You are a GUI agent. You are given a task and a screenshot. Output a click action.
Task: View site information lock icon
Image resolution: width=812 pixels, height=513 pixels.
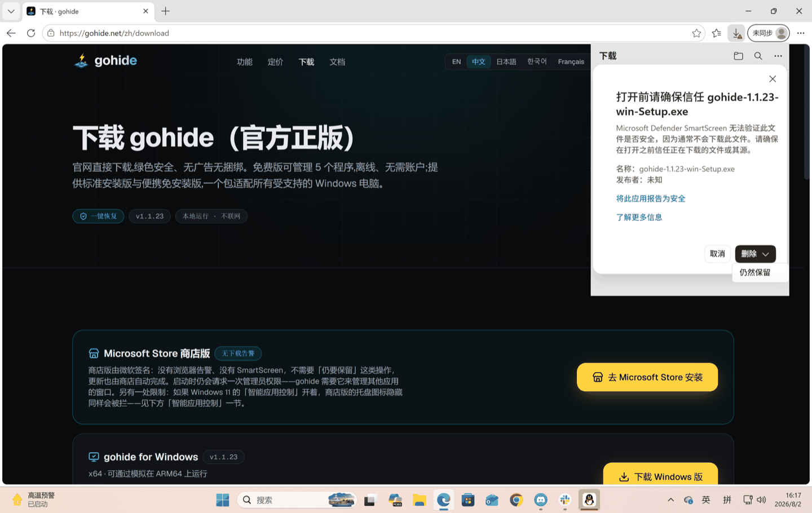[51, 33]
